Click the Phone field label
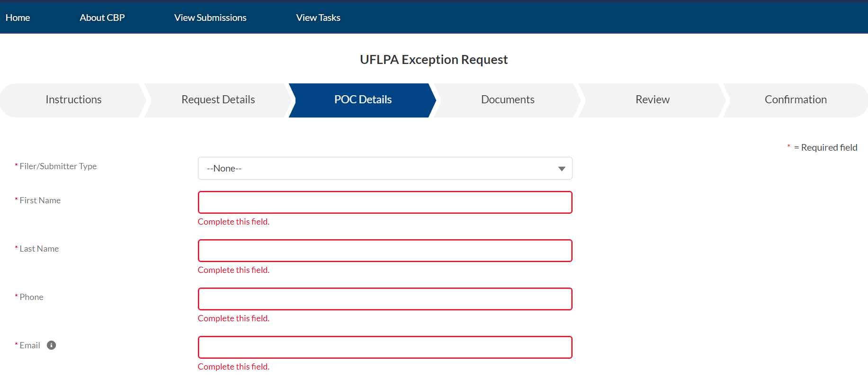The image size is (868, 380). (x=31, y=297)
